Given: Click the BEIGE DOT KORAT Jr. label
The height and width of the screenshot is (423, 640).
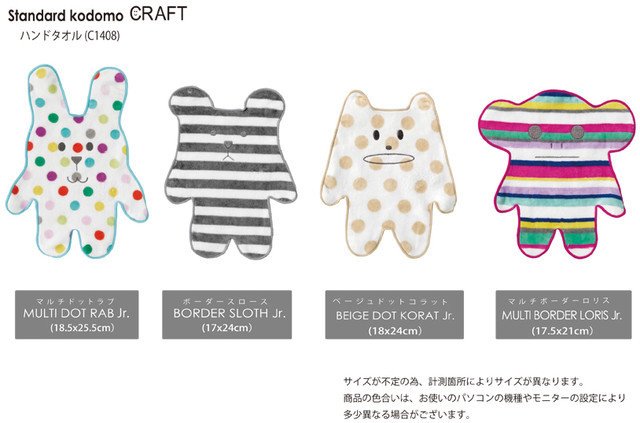Looking at the screenshot, I should [394, 314].
